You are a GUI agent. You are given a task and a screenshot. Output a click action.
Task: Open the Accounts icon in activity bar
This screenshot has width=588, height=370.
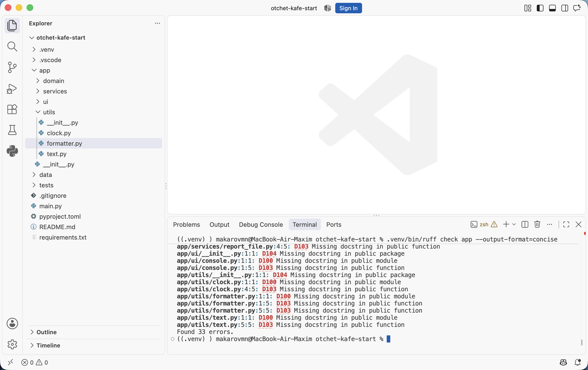point(12,324)
